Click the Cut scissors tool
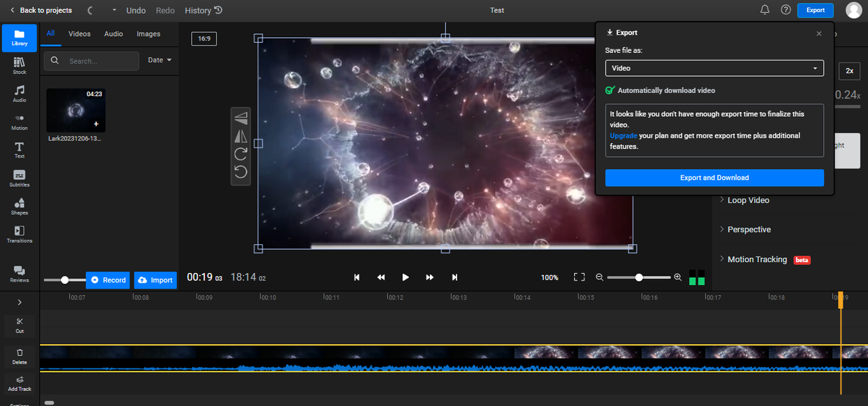Image resolution: width=868 pixels, height=406 pixels. 20,325
